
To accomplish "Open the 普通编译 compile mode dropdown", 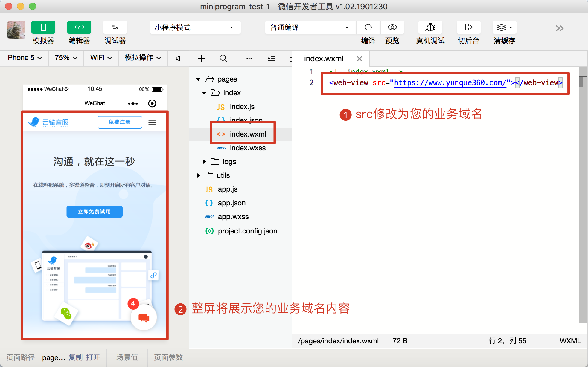I will coord(310,27).
